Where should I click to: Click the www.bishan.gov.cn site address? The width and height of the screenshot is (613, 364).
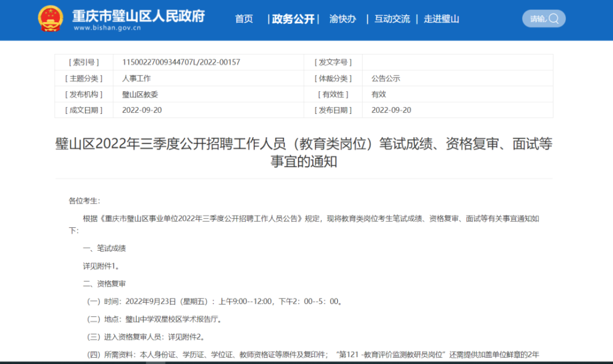107,28
